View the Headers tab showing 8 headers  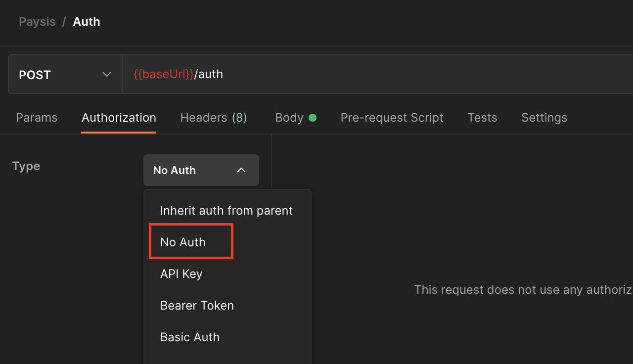pos(213,118)
